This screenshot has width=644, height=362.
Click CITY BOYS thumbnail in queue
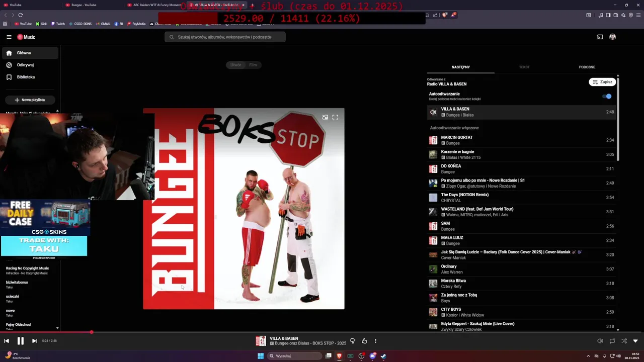point(433,312)
